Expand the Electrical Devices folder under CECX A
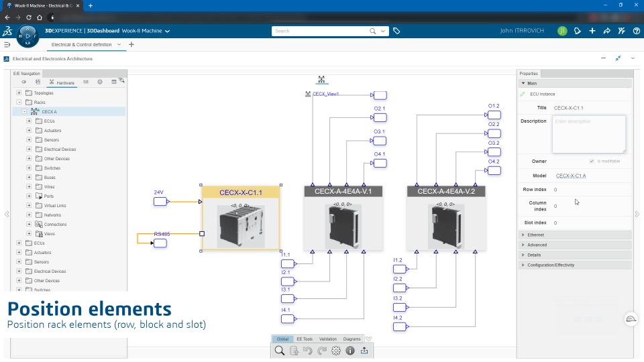Image resolution: width=644 pixels, height=362 pixels. [x=29, y=149]
